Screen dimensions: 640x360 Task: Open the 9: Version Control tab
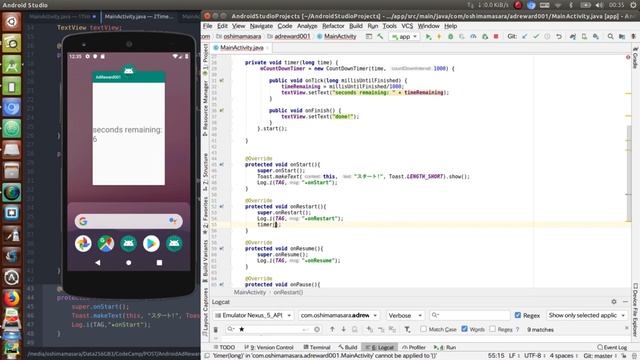pyautogui.click(x=269, y=347)
